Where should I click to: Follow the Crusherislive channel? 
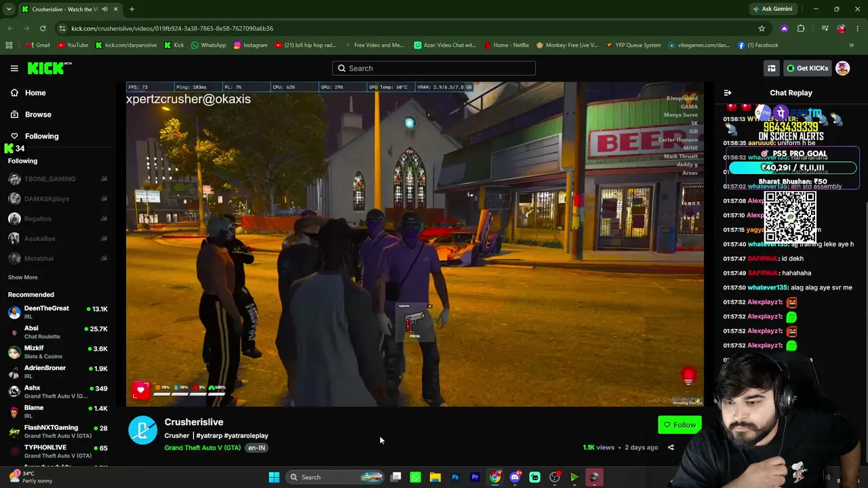pos(680,425)
